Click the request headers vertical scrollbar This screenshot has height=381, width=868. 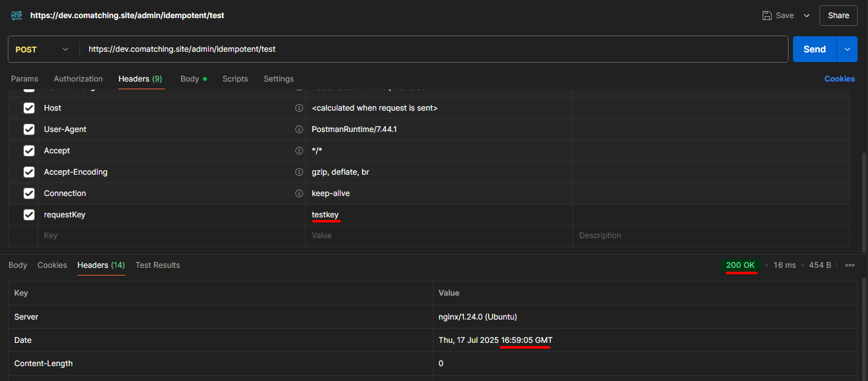coord(865,201)
